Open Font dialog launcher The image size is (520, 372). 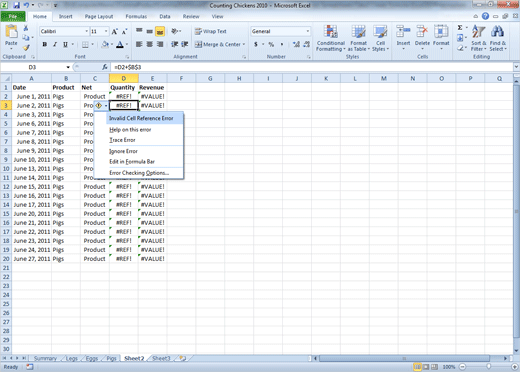[x=127, y=57]
